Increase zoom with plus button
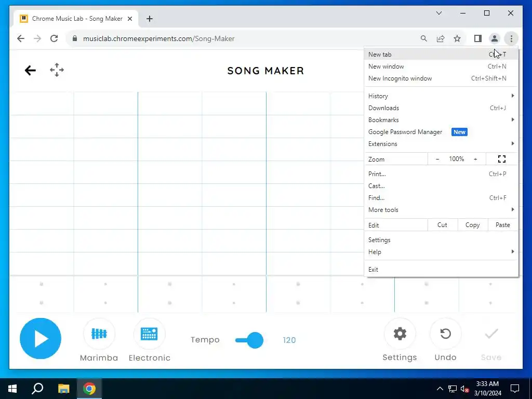The height and width of the screenshot is (399, 532). (475, 159)
